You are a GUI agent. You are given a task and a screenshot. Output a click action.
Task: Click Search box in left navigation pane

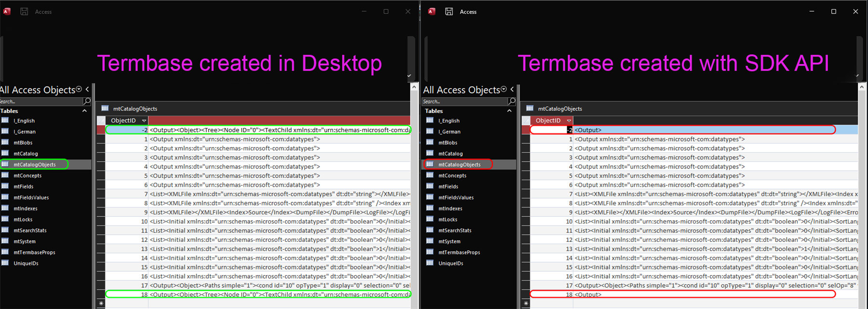[41, 101]
